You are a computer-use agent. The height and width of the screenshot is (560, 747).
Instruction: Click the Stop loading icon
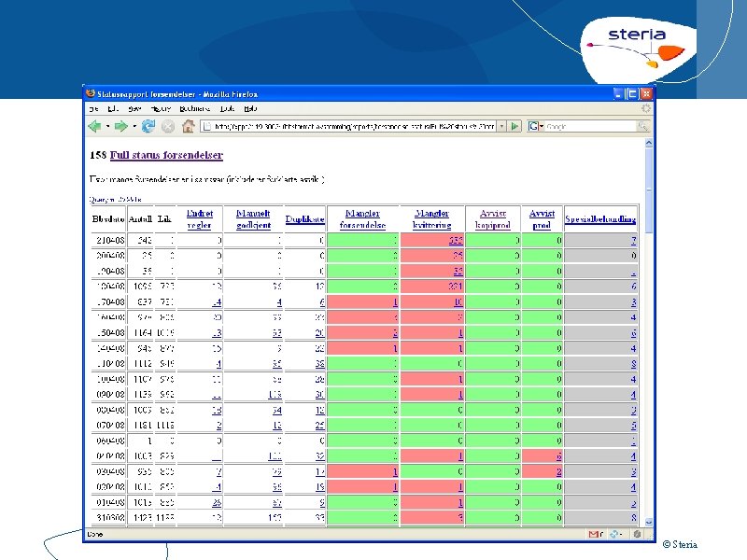click(x=168, y=126)
